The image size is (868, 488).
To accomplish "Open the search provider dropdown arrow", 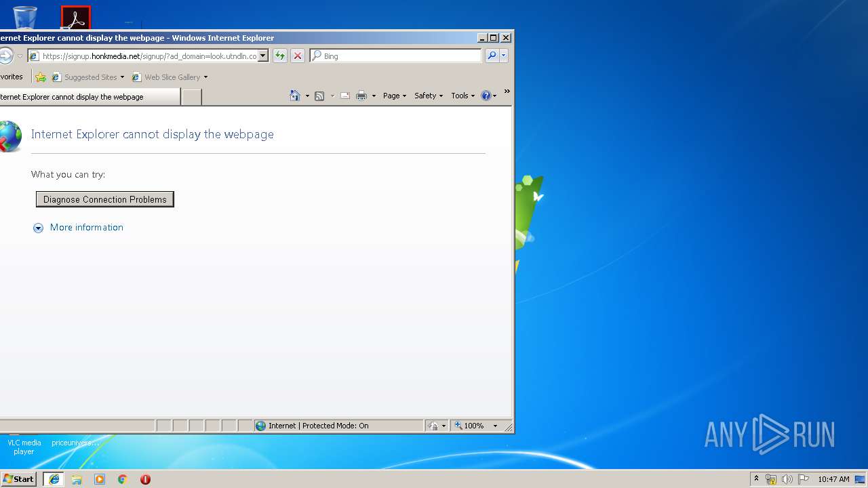I will click(503, 56).
